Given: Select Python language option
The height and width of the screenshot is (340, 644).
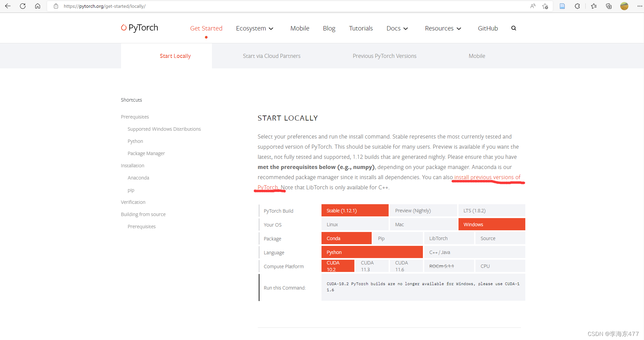Looking at the screenshot, I should pos(372,252).
